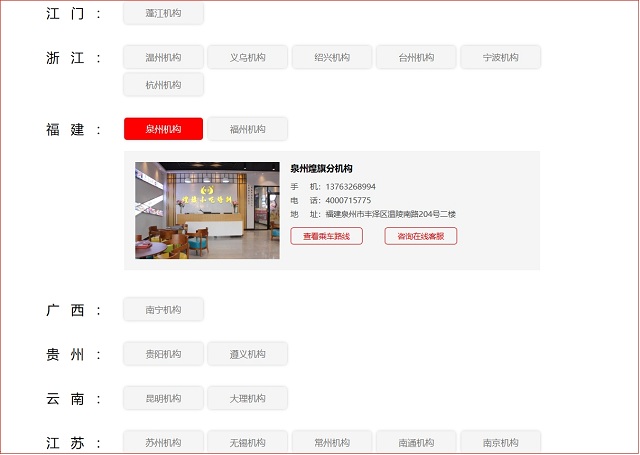640x455 pixels.
Task: Show the 大理机构 branch
Action: click(247, 398)
